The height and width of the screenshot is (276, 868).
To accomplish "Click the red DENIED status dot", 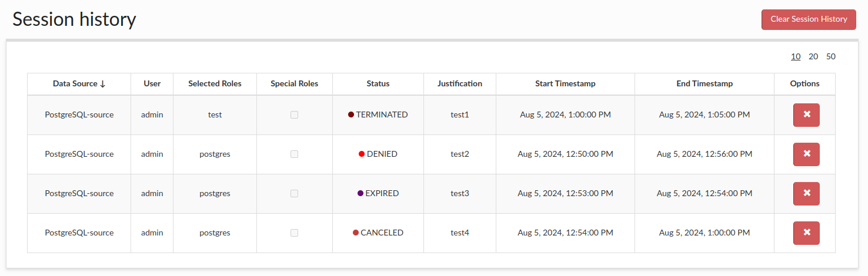I will click(x=362, y=154).
